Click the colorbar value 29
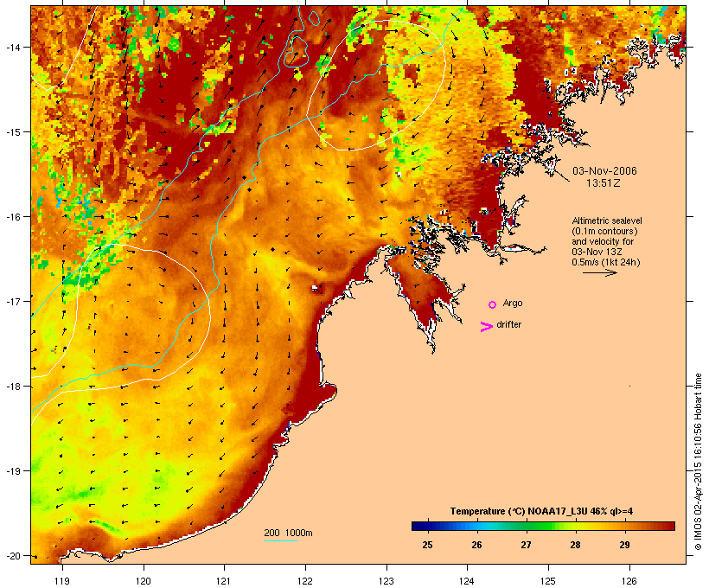Image resolution: width=709 pixels, height=588 pixels. click(624, 545)
